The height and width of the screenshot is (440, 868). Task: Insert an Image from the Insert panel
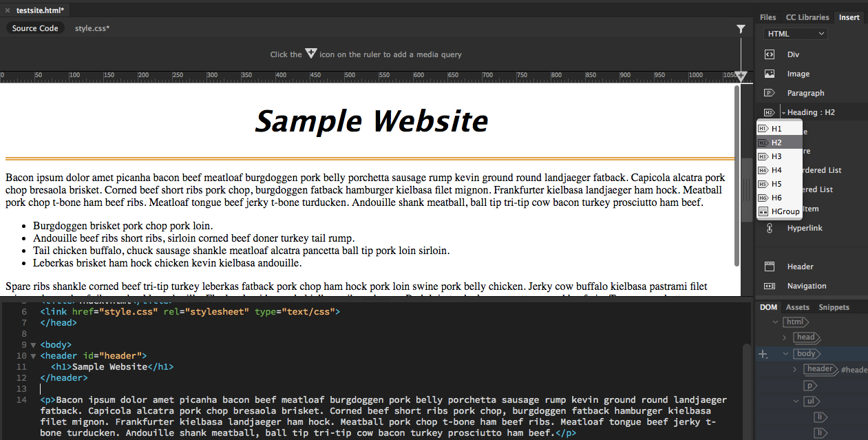[798, 74]
